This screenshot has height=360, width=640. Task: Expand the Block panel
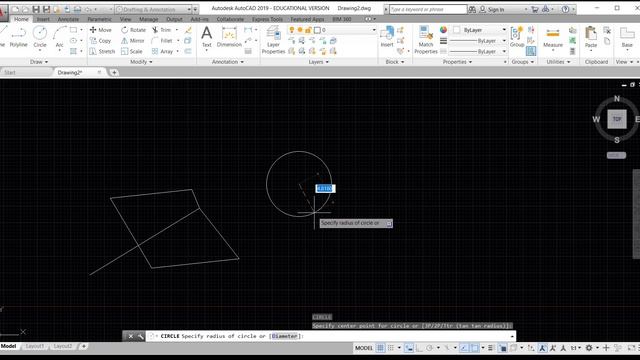(x=395, y=62)
